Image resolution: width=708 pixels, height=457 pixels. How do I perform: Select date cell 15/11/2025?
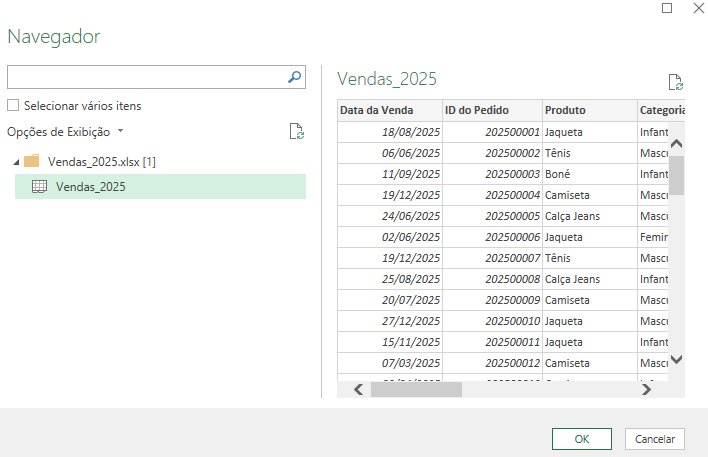[390, 342]
